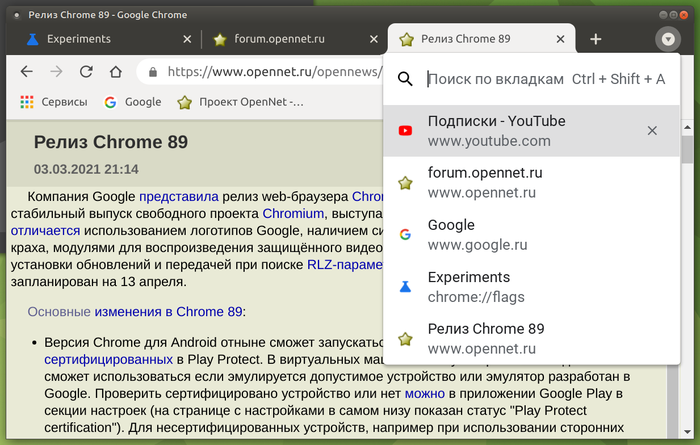Close the YouTube tab from search list
Image resolution: width=700 pixels, height=445 pixels.
(x=652, y=131)
